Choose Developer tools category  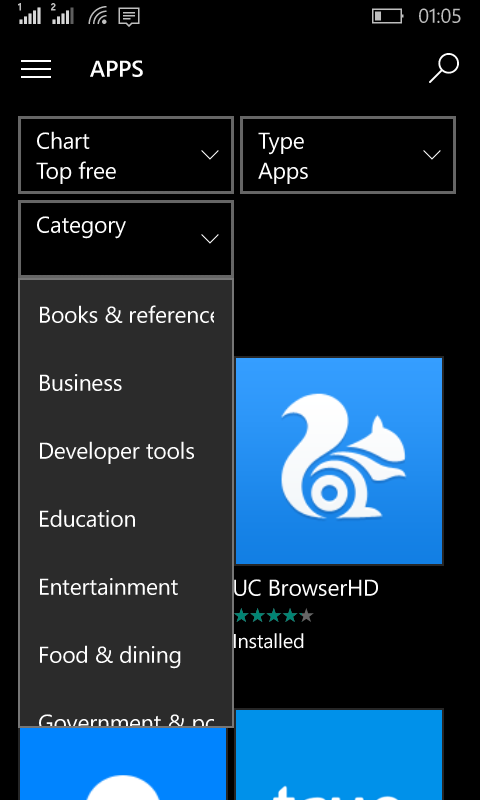(126, 451)
